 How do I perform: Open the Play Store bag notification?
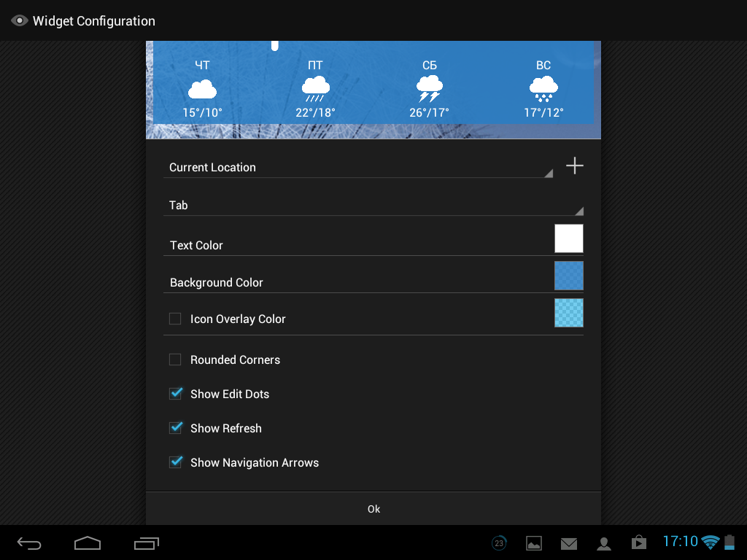pyautogui.click(x=639, y=542)
